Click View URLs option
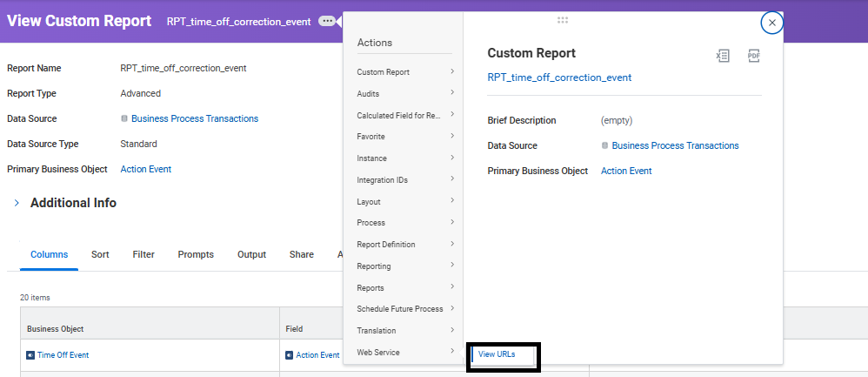The image size is (868, 377). (x=497, y=355)
